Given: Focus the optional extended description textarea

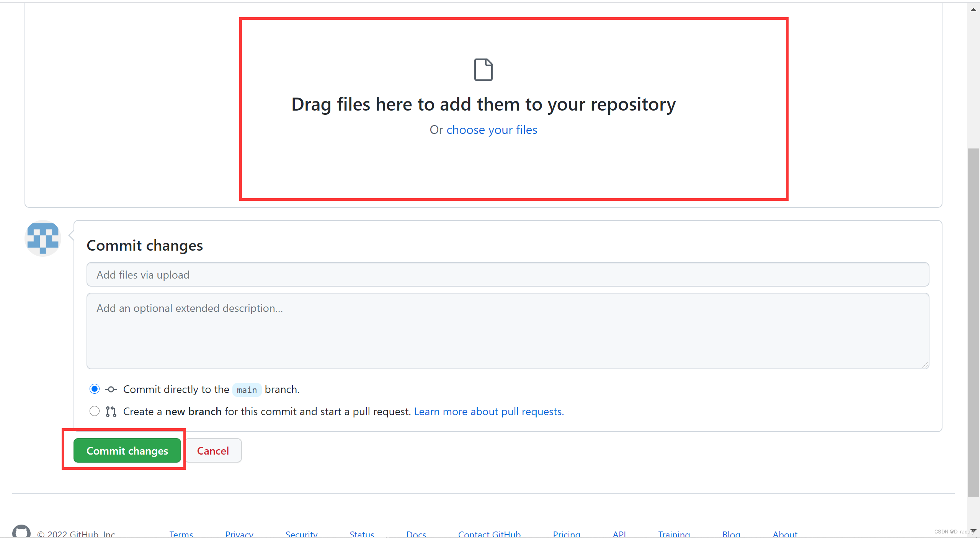Looking at the screenshot, I should click(x=508, y=331).
